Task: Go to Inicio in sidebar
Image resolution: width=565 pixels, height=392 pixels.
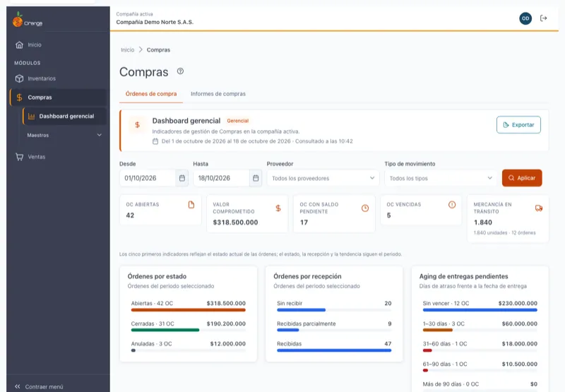Action: (x=58, y=45)
